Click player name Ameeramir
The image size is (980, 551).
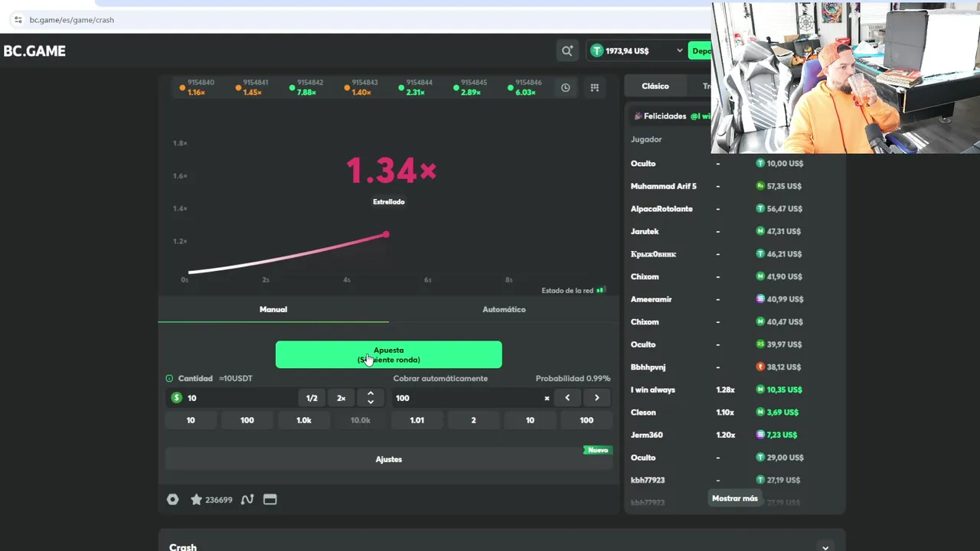pyautogui.click(x=652, y=299)
